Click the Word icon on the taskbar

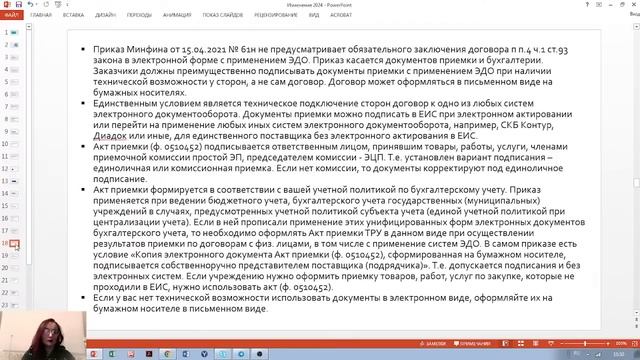186,354
